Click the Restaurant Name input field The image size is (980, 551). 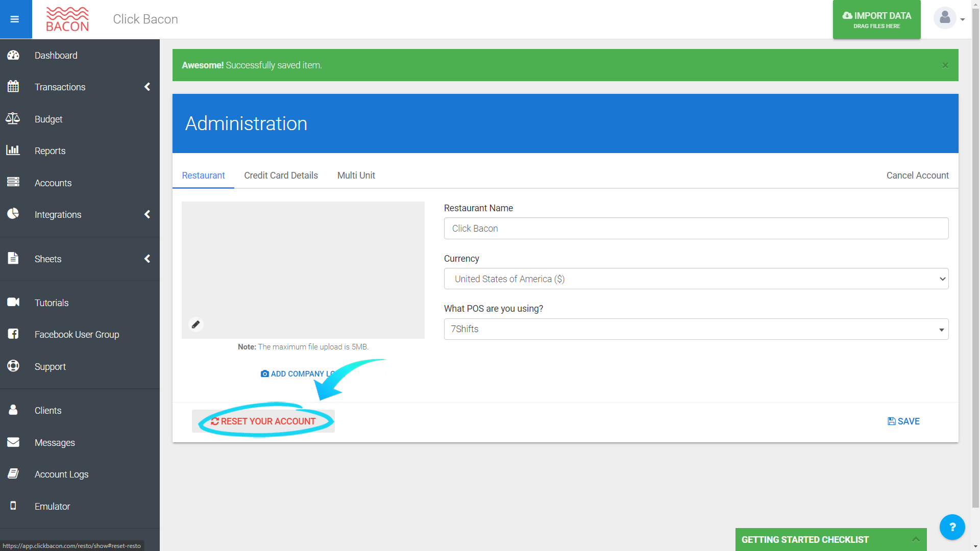click(x=696, y=229)
